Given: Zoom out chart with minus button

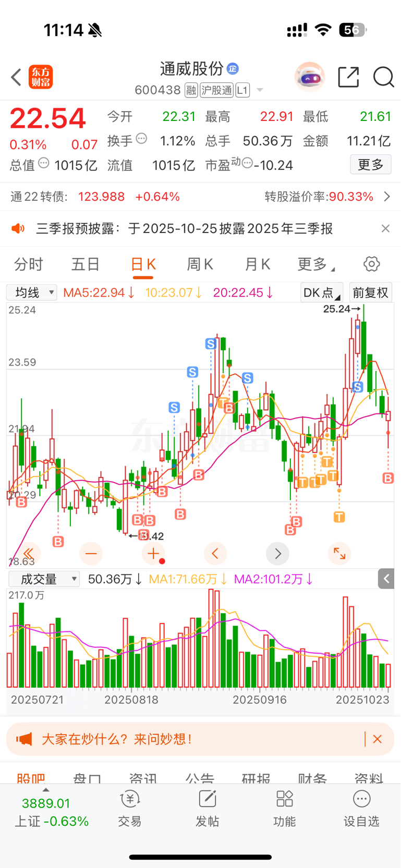Looking at the screenshot, I should click(x=91, y=553).
